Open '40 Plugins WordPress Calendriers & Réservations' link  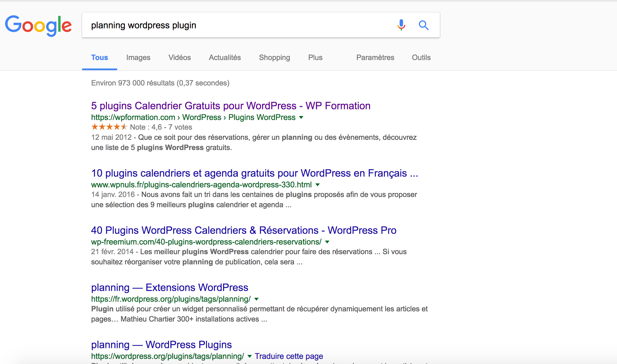coord(243,230)
